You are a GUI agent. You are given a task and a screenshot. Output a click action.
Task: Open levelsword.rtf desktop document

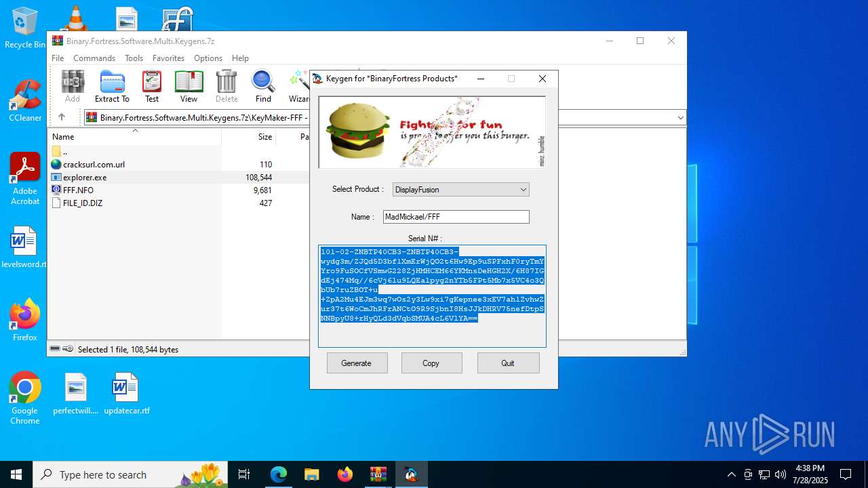click(x=24, y=247)
